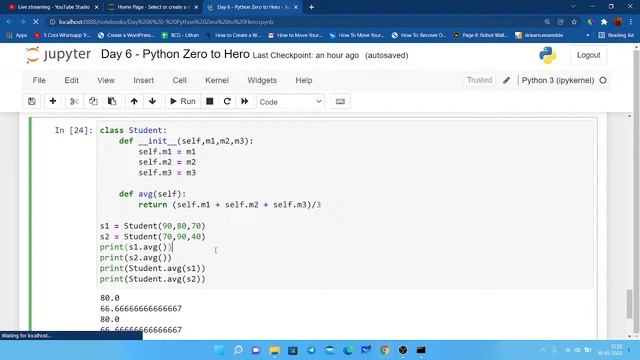The image size is (640, 360).
Task: Open the cell type Code dropdown
Action: pos(290,102)
